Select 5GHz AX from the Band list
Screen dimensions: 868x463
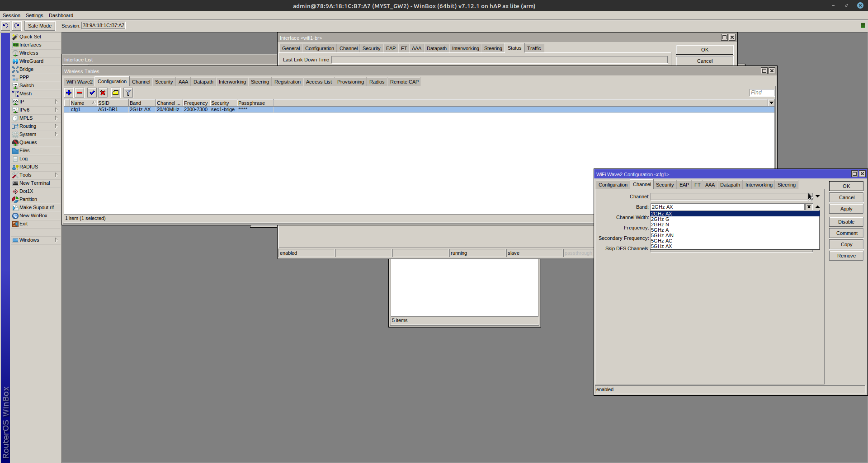coord(662,246)
